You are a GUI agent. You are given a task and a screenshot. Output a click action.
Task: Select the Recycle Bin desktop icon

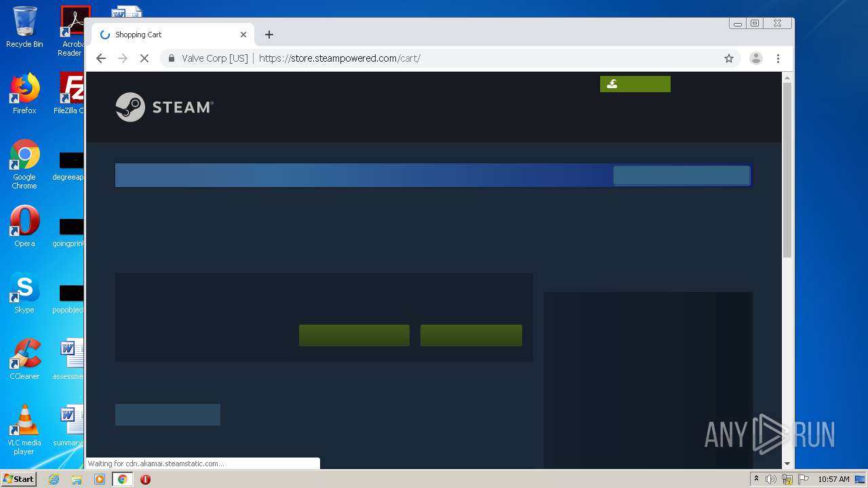(24, 27)
